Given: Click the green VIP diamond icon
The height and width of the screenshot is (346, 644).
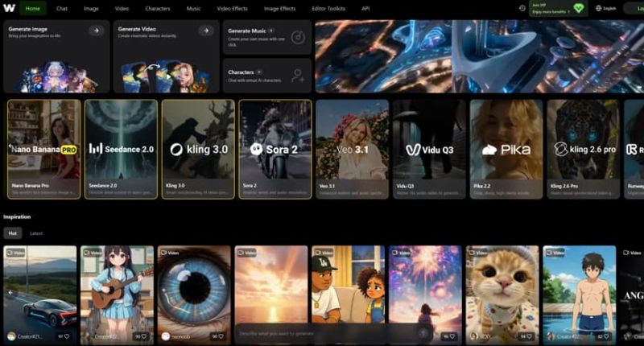Looking at the screenshot, I should [578, 8].
